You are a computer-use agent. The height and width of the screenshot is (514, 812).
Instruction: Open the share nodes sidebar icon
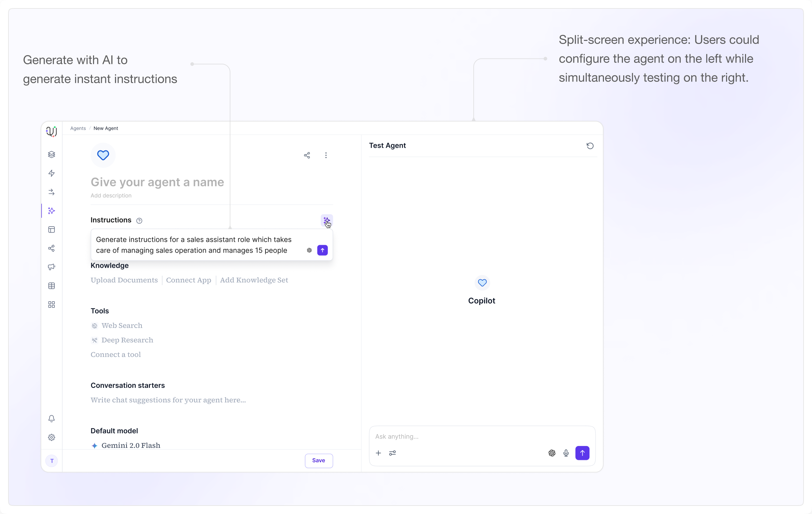pos(51,248)
